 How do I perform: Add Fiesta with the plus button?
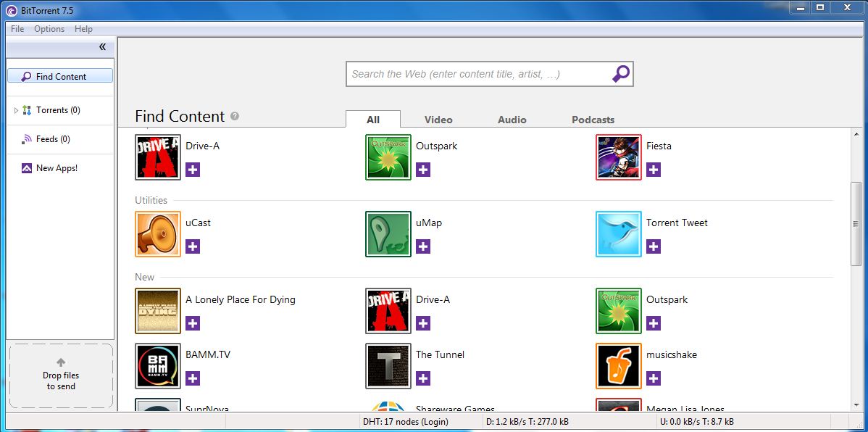point(654,170)
